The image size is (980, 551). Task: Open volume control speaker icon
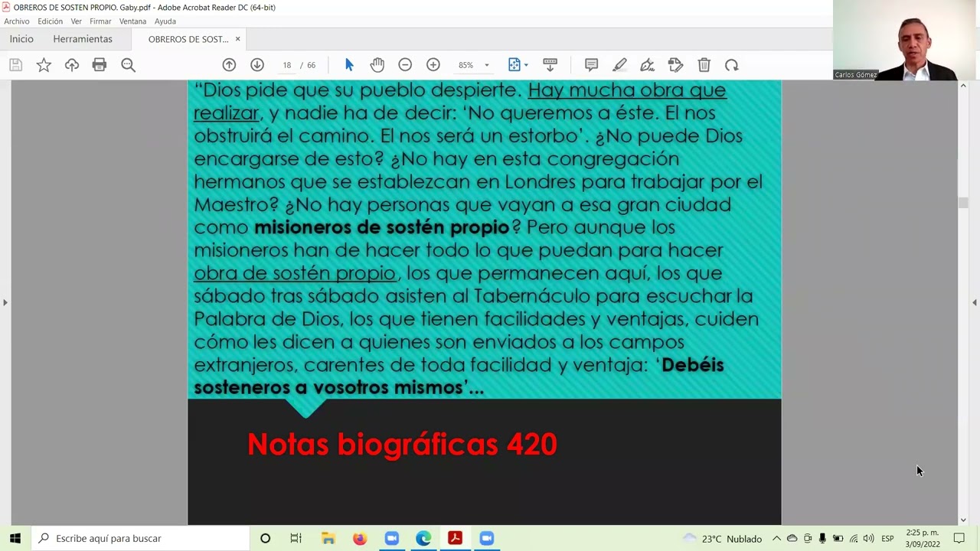(x=868, y=539)
